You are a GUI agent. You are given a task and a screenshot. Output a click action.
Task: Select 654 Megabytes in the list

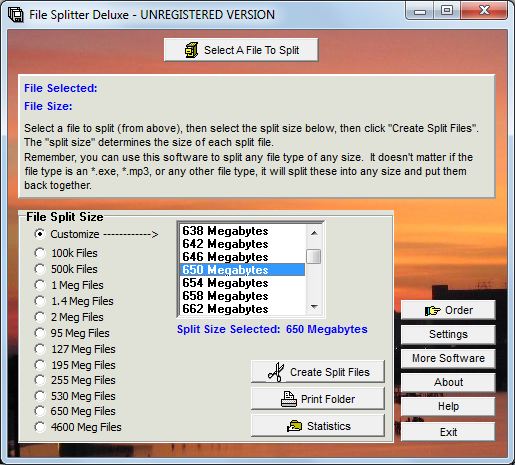[x=242, y=283]
